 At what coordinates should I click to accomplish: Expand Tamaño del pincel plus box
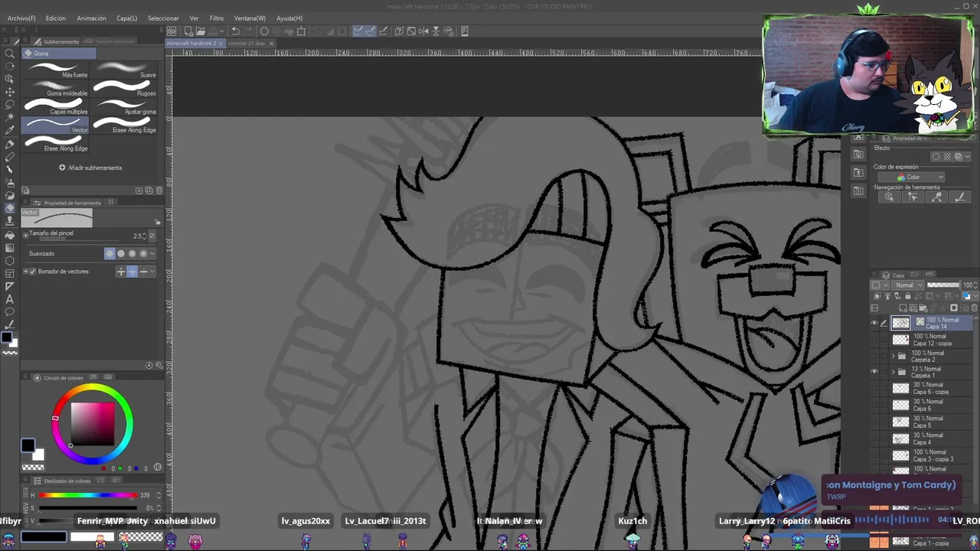(26, 236)
